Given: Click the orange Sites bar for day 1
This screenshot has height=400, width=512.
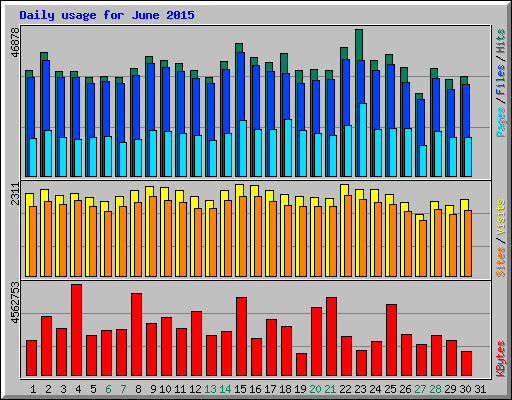Looking at the screenshot, I should pyautogui.click(x=33, y=241).
